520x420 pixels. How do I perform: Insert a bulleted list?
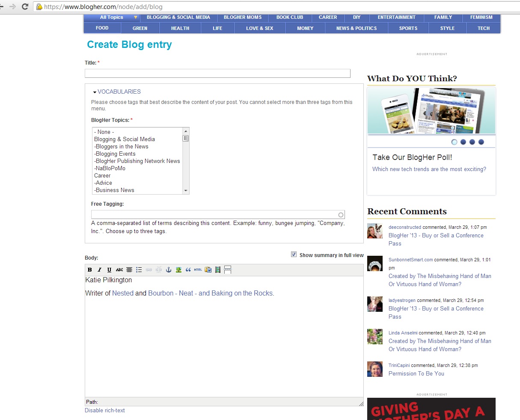pyautogui.click(x=139, y=270)
